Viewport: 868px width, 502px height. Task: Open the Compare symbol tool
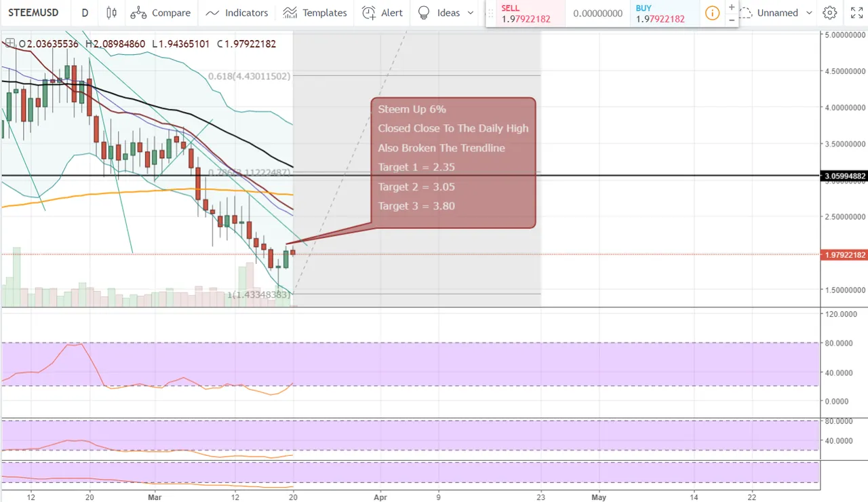click(x=161, y=12)
